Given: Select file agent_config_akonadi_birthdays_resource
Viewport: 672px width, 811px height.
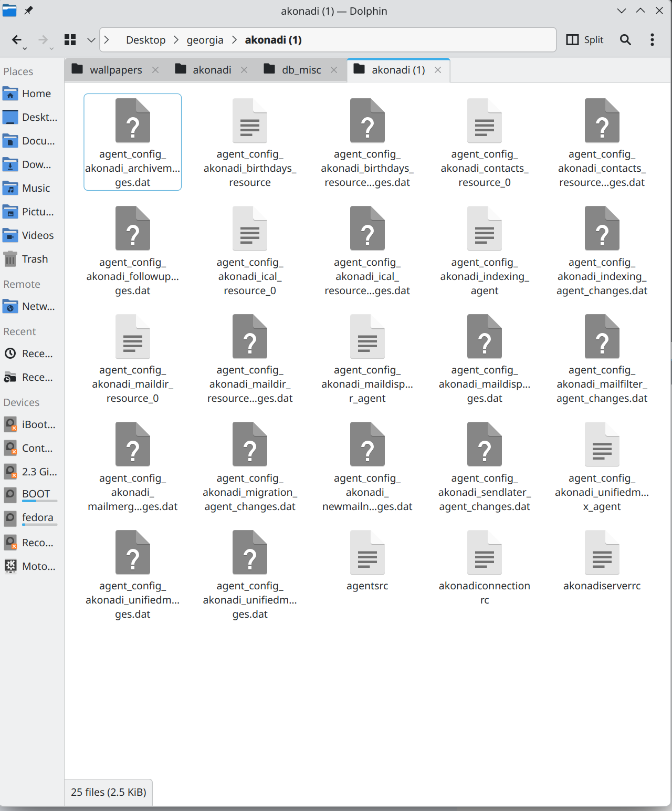Looking at the screenshot, I should [x=250, y=142].
